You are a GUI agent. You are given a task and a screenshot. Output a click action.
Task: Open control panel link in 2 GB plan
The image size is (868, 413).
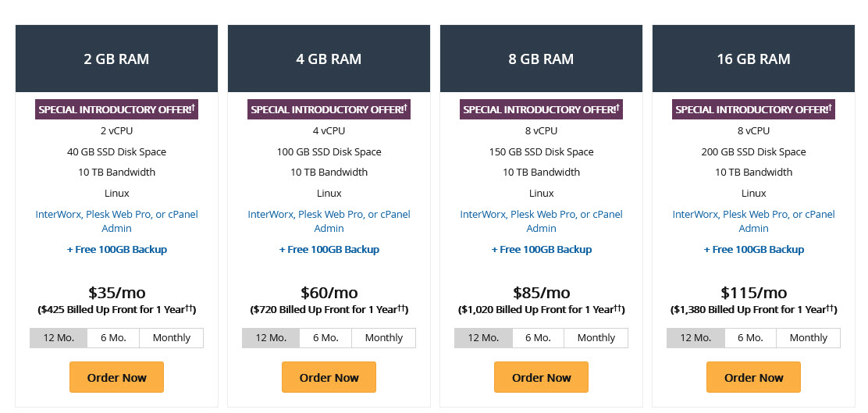point(117,221)
